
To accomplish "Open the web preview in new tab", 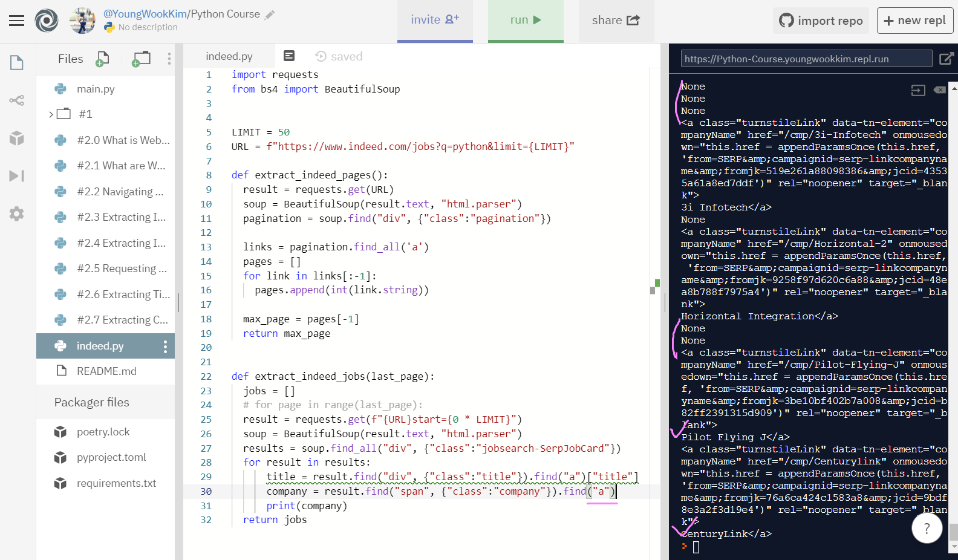I will (x=947, y=59).
